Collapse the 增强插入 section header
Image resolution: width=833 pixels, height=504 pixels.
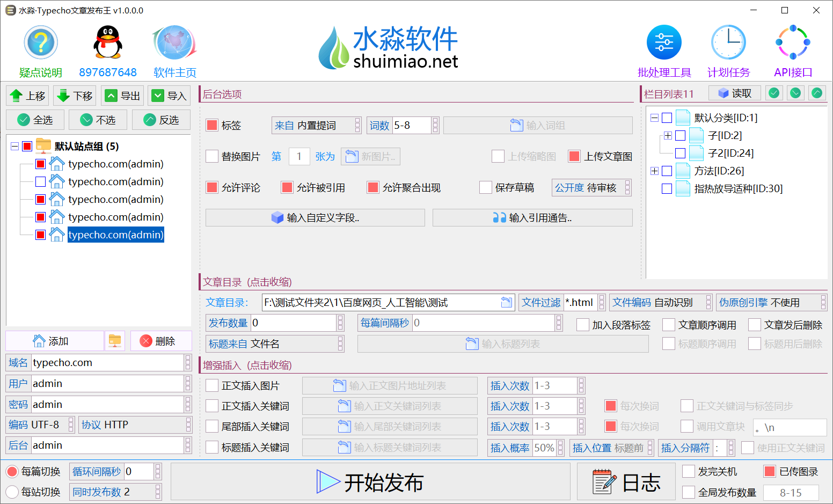(x=247, y=365)
